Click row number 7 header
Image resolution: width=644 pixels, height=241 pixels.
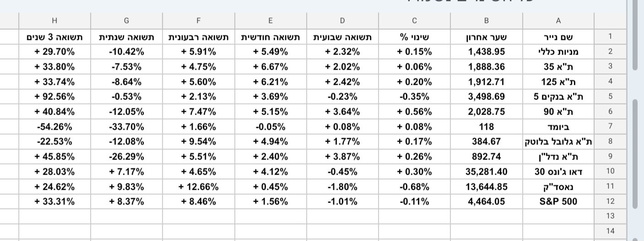click(x=610, y=126)
